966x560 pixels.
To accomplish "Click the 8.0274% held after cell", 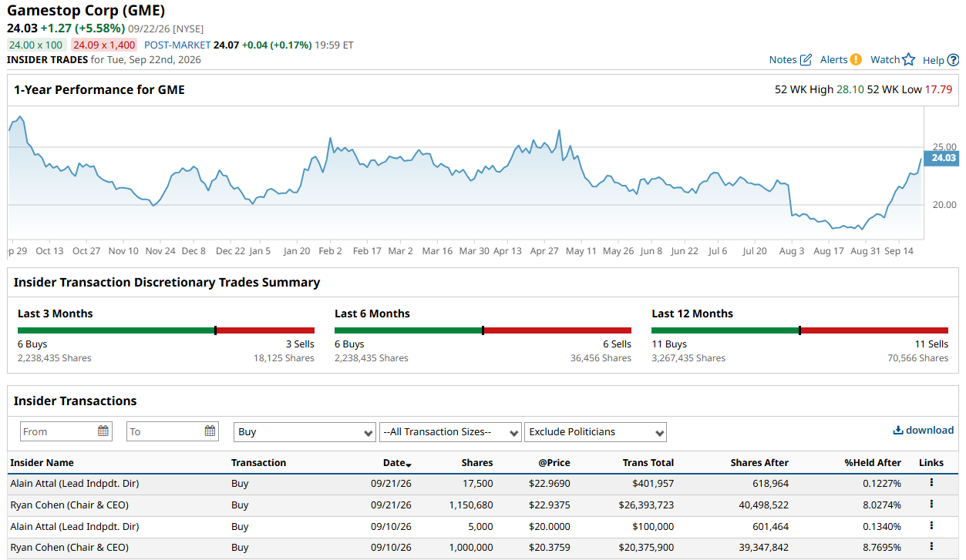I will (x=882, y=505).
